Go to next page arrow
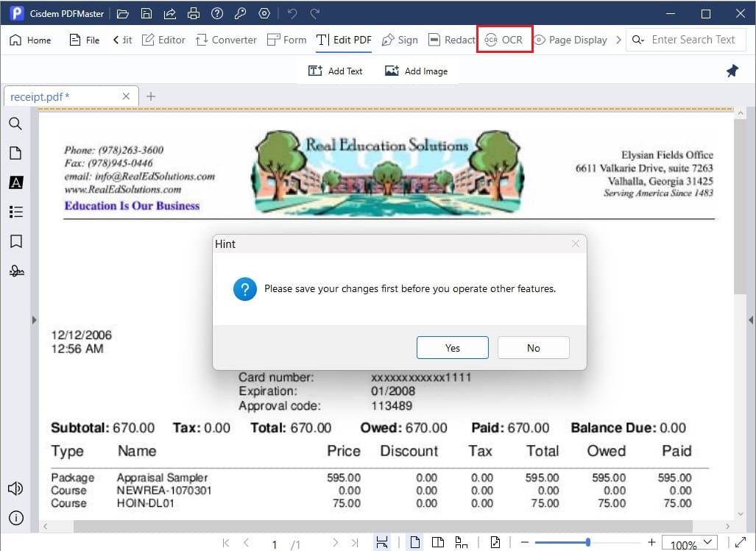756x551 pixels. [x=335, y=543]
